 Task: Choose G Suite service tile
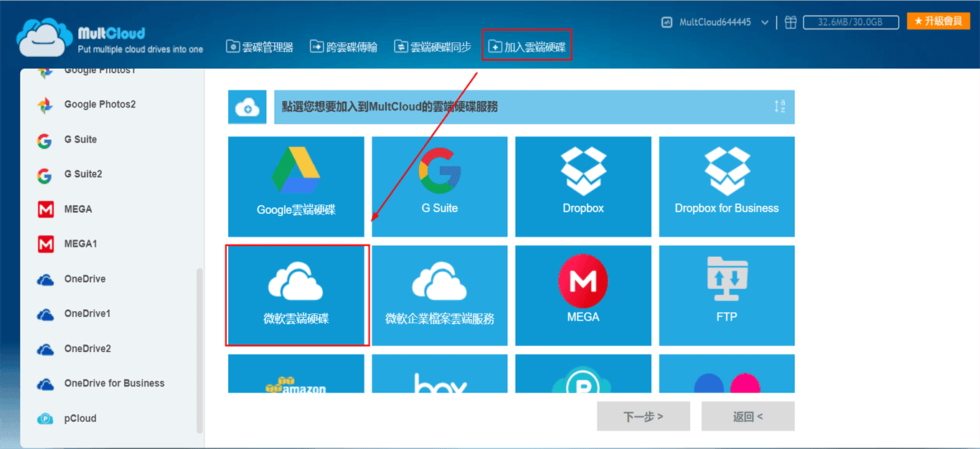(440, 186)
